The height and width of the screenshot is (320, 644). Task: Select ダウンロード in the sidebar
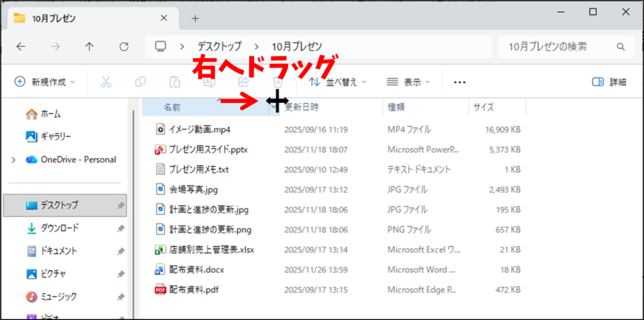59,228
